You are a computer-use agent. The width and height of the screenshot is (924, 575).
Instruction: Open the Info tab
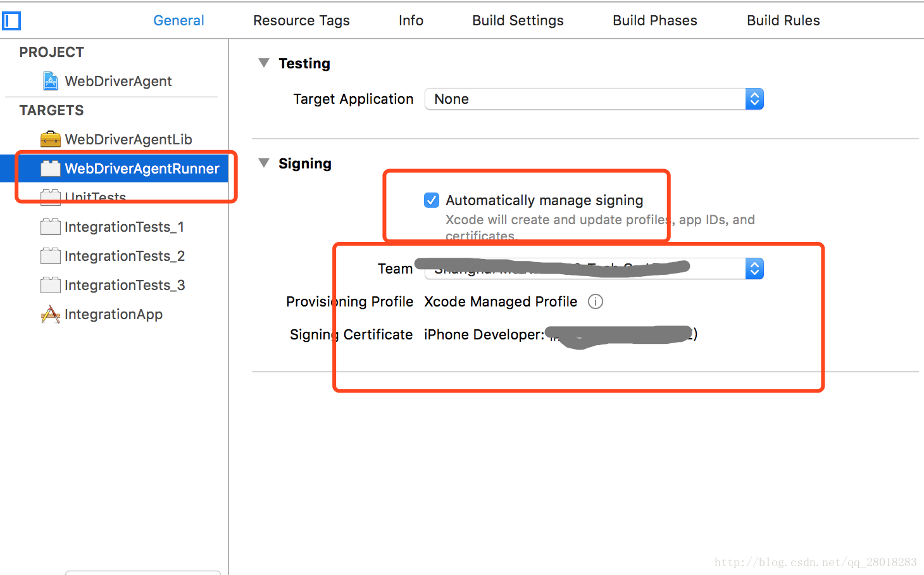[x=411, y=20]
